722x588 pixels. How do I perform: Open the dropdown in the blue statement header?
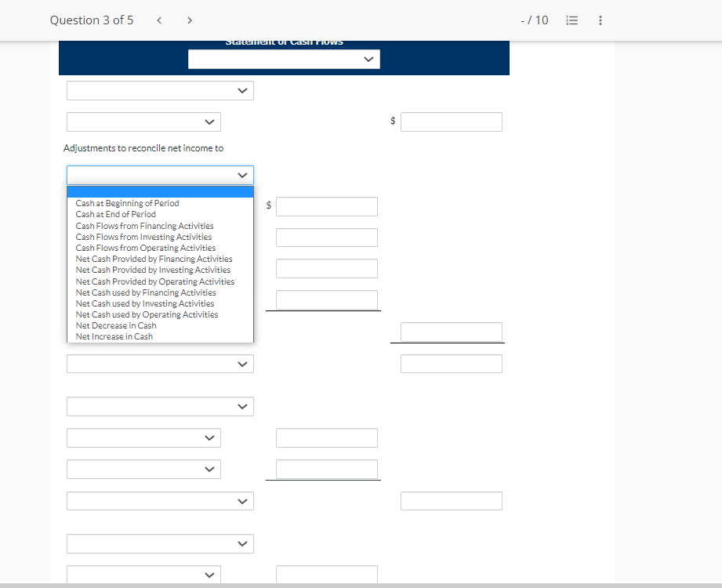tap(284, 60)
